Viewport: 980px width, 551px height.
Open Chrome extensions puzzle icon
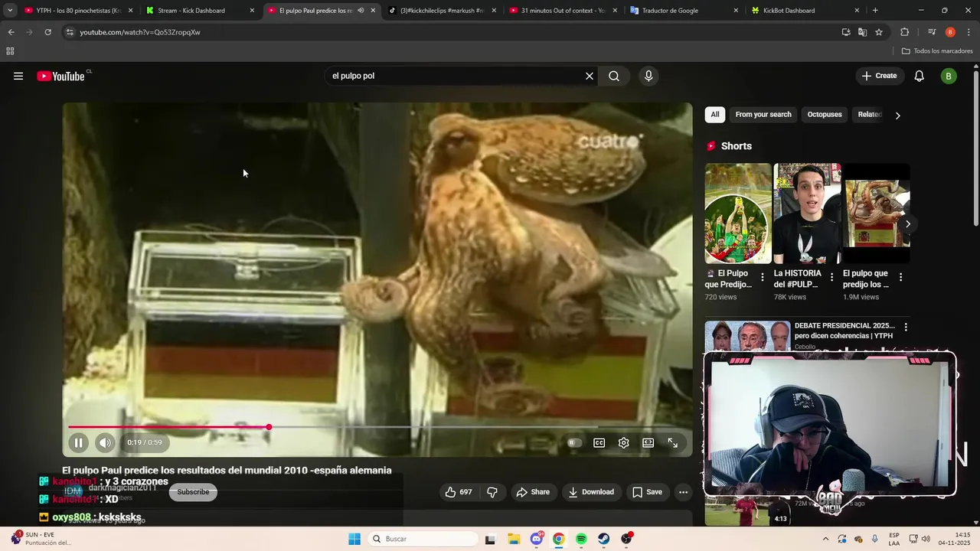pos(905,32)
